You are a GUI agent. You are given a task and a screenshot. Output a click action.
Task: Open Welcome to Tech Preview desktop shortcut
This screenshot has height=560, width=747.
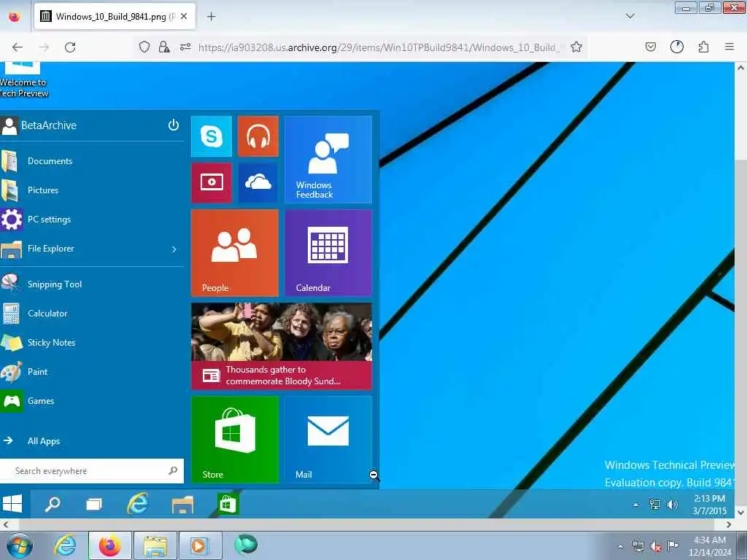pos(24,80)
